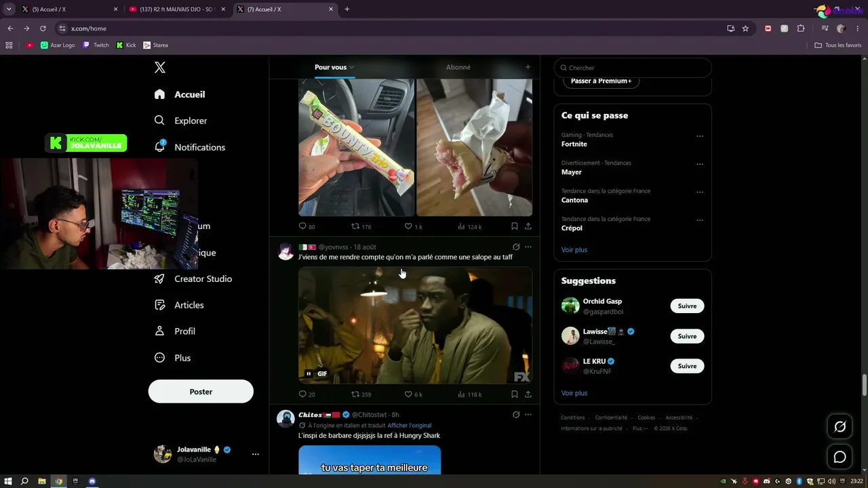This screenshot has width=868, height=488.
Task: Switch to the Abonné timeline tab
Action: pyautogui.click(x=458, y=67)
